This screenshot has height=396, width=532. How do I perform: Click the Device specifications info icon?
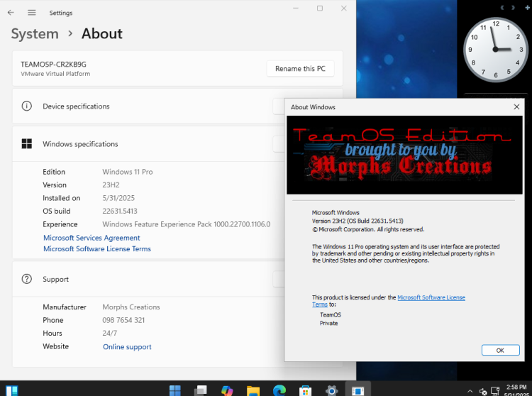click(x=26, y=106)
